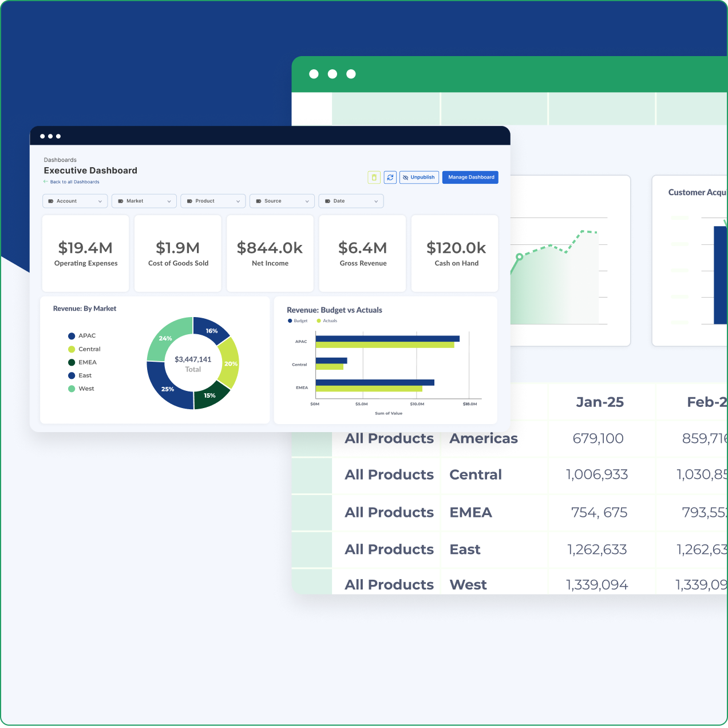728x728 pixels.
Task: Click the APAC Budget bar
Action: [387, 339]
